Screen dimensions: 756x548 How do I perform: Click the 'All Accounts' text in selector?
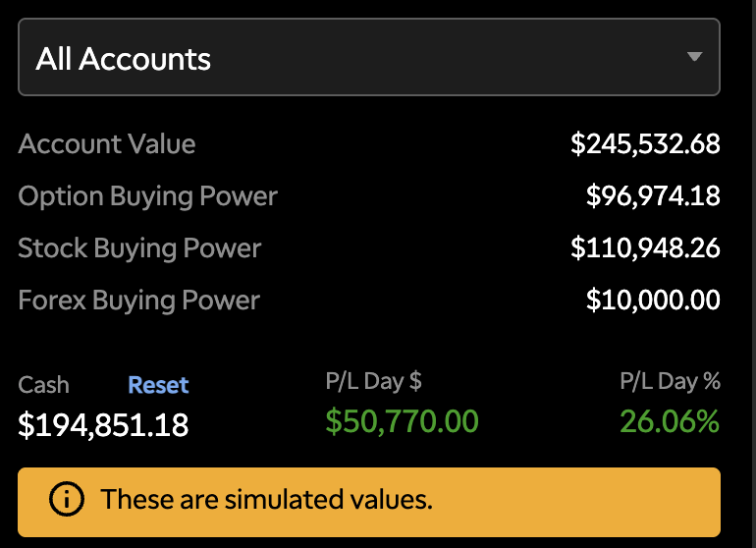tap(124, 59)
